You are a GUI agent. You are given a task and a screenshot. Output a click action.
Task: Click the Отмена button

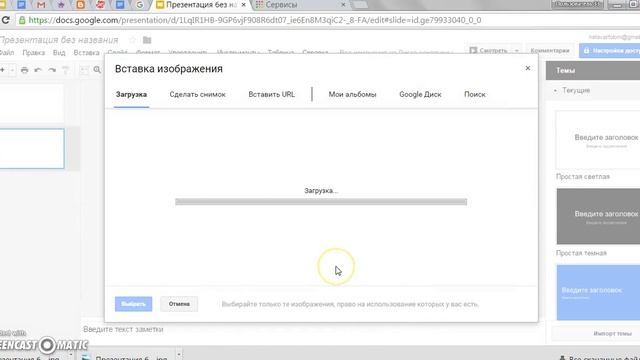pos(179,304)
